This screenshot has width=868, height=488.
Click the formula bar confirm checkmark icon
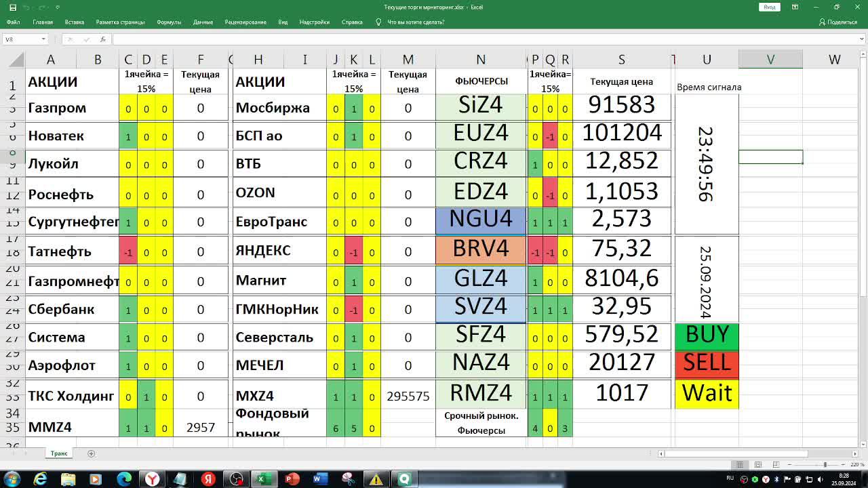pyautogui.click(x=87, y=39)
